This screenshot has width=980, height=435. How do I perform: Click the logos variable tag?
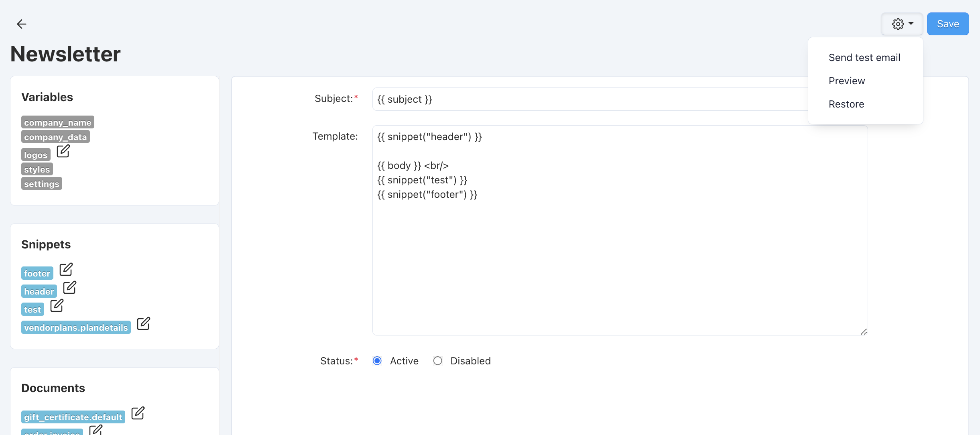pyautogui.click(x=36, y=155)
